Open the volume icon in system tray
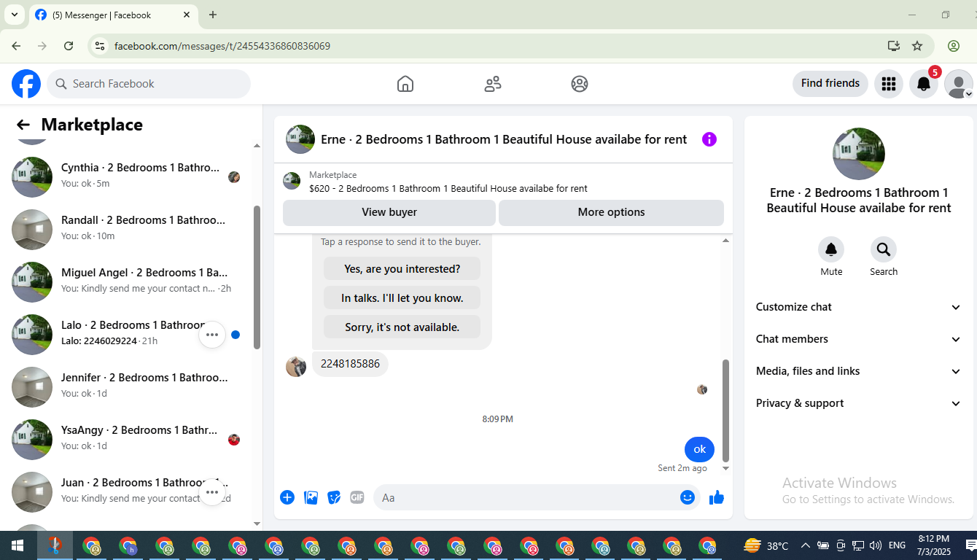Screen dimensions: 977x560 [x=876, y=545]
